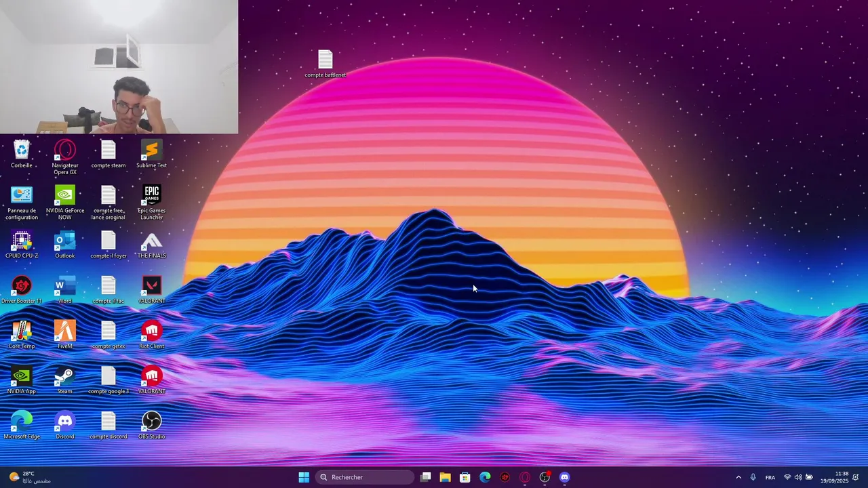
Task: Select the Discord desktop shortcut
Action: tap(65, 426)
